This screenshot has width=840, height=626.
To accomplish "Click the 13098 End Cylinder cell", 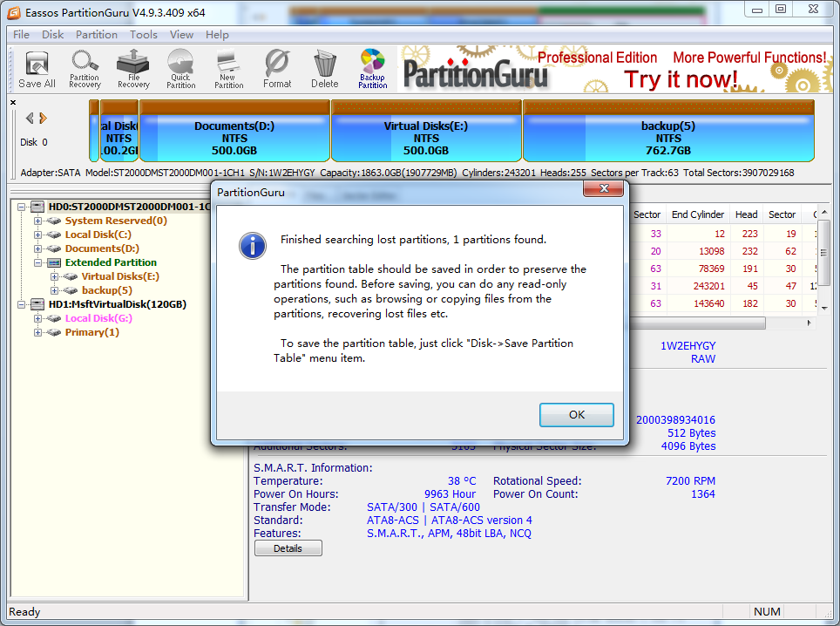I will [x=697, y=251].
